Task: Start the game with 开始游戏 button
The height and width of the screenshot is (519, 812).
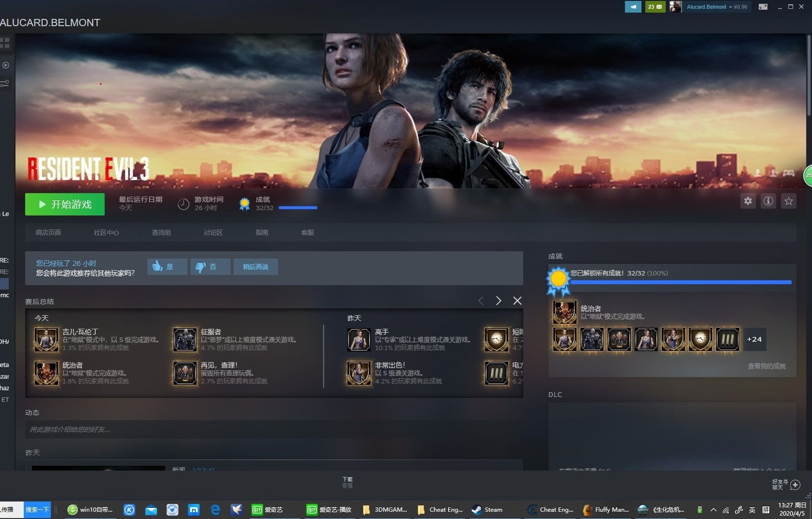Action: pyautogui.click(x=65, y=204)
